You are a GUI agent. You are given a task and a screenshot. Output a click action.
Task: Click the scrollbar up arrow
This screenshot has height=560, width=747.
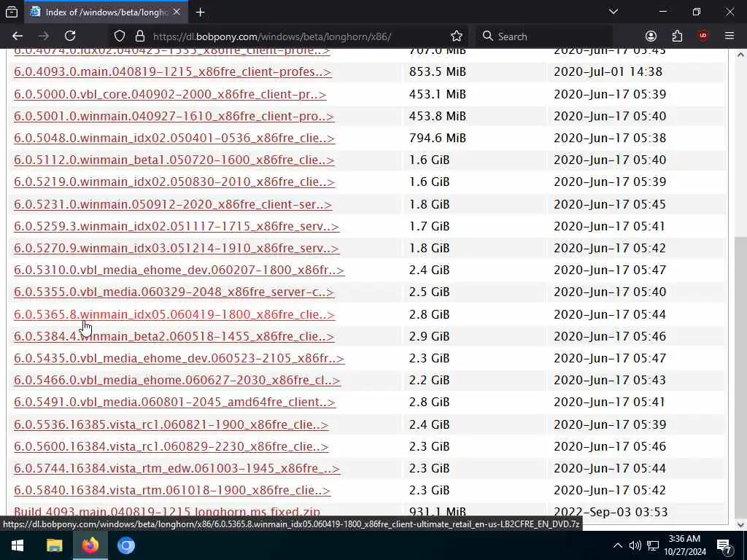coord(740,55)
